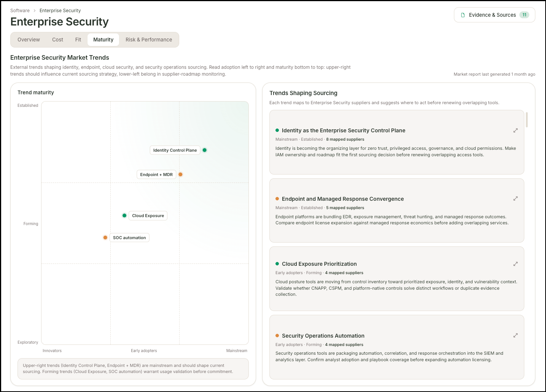Select the Identity Control Plane chart label
546x392 pixels.
(175, 150)
